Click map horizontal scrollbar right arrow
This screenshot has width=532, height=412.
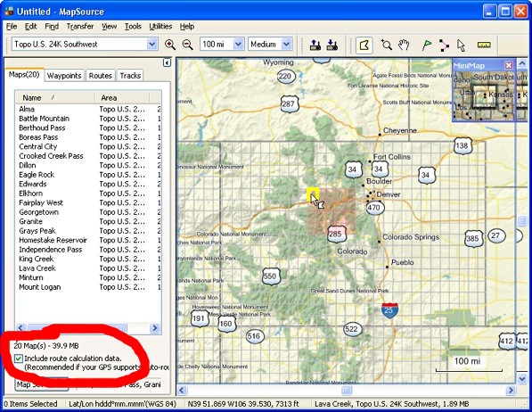[511, 390]
